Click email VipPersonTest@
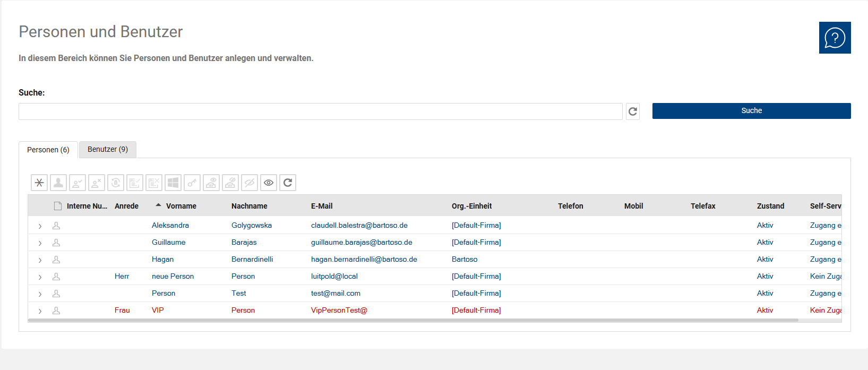 click(339, 310)
